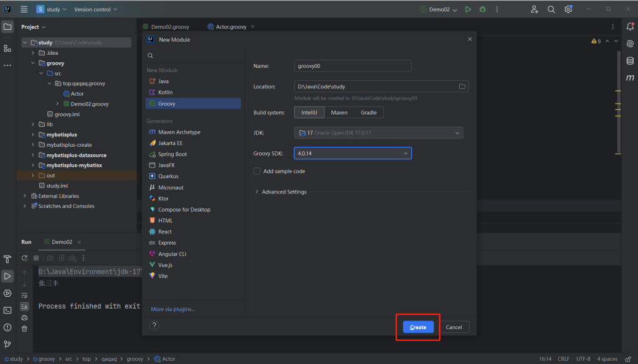This screenshot has height=364, width=638.
Task: Open Version control dropdown
Action: (x=95, y=9)
